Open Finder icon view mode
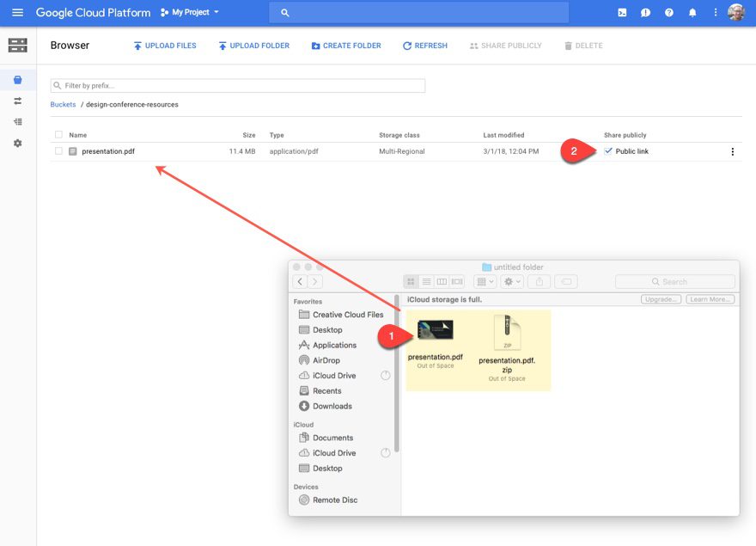756x546 pixels. pos(411,281)
